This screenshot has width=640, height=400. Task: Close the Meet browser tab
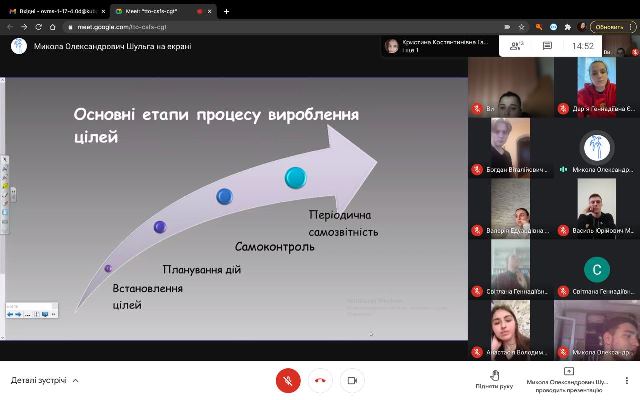pos(209,11)
